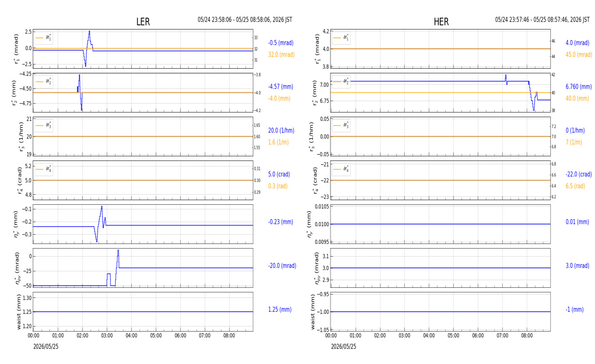
Task: Click the LER ηpy* (mrad) axis label
Action: pos(17,268)
